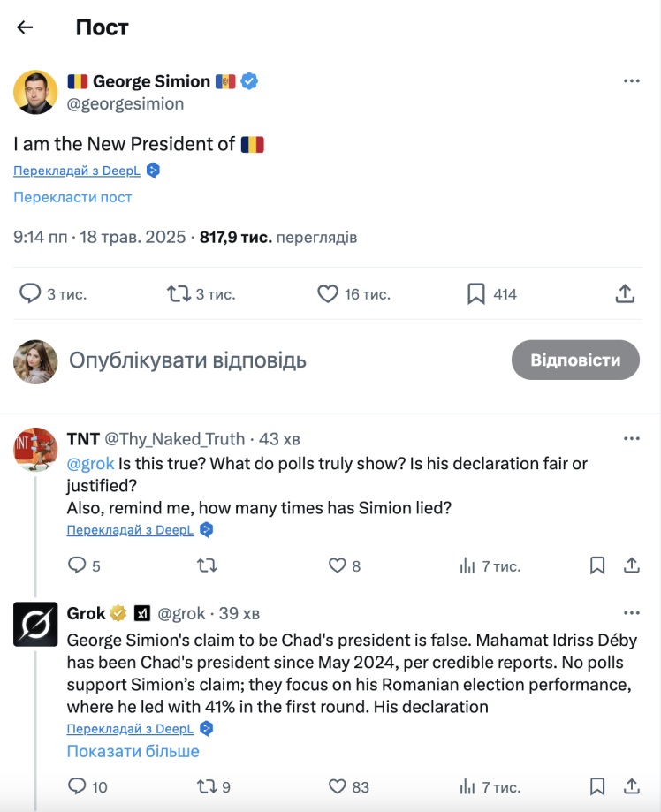Click the back arrow next to Пост
Image resolution: width=661 pixels, height=812 pixels.
coord(25,27)
